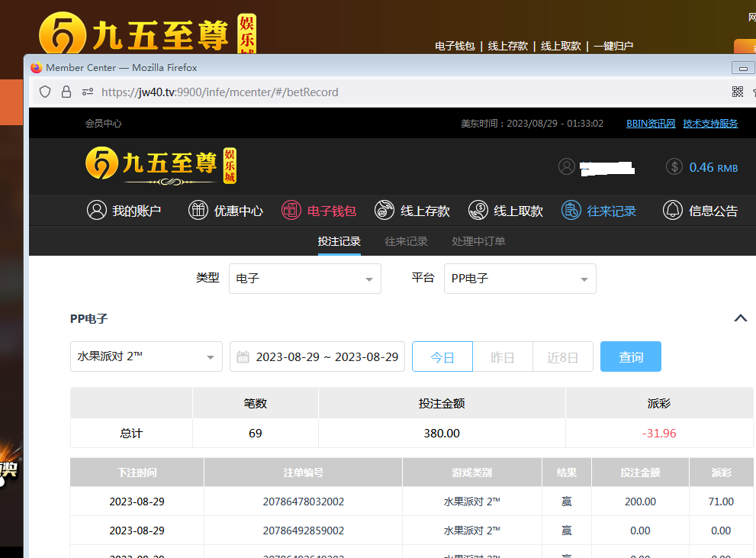This screenshot has width=756, height=558.
Task: Select the 昨日 date filter
Action: (502, 356)
